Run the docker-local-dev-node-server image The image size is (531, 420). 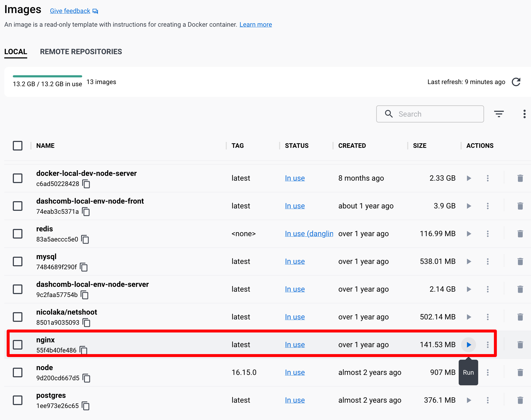[x=469, y=178]
